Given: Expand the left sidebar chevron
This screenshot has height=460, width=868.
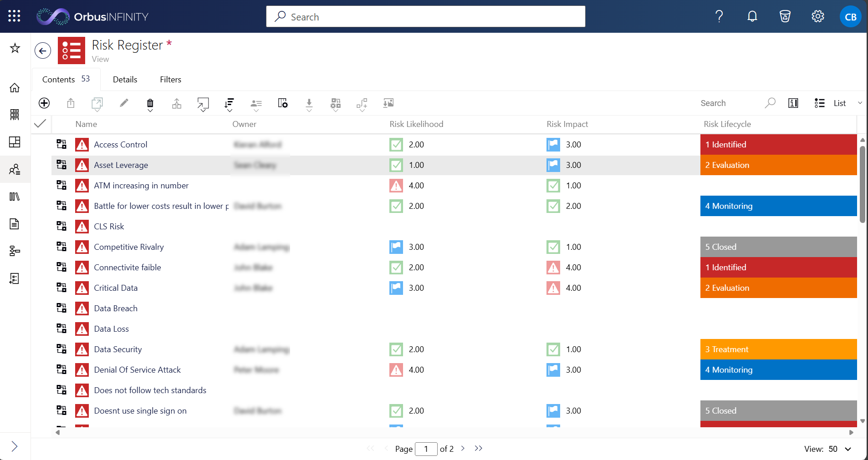Looking at the screenshot, I should coord(15,446).
